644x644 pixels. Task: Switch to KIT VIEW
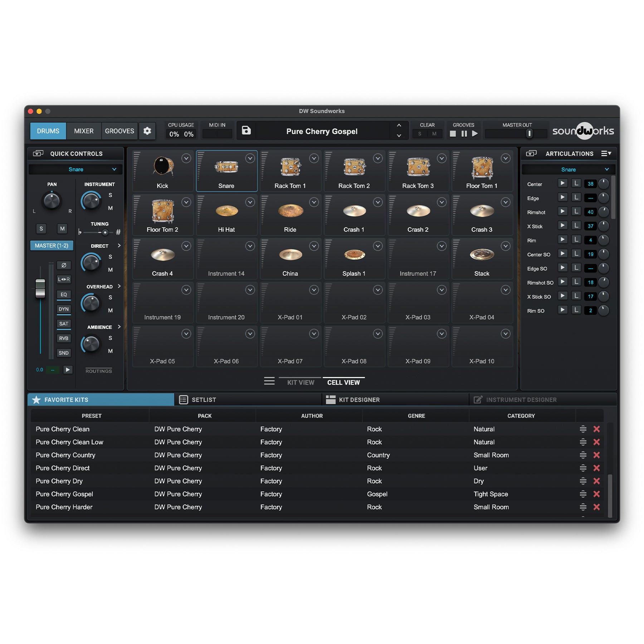point(301,382)
